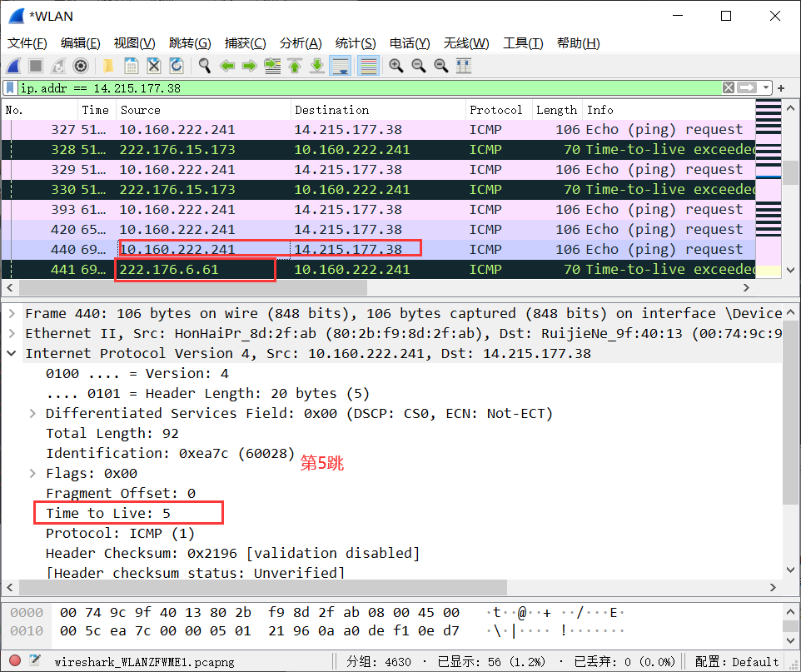Save the capture file

[x=132, y=66]
